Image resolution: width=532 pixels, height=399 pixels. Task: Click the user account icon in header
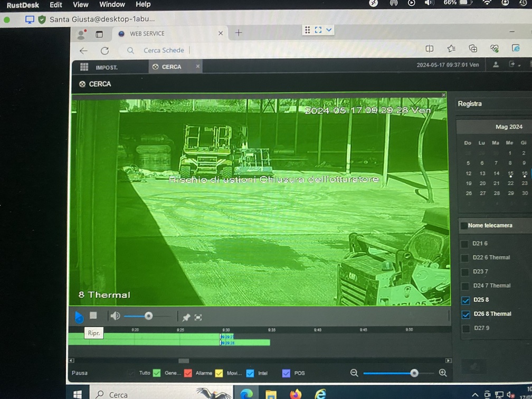tap(496, 64)
